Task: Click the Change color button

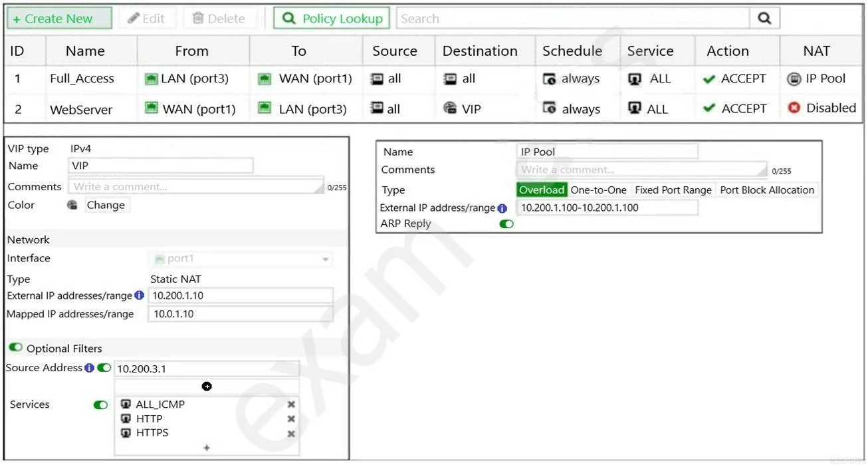Action: click(x=106, y=205)
